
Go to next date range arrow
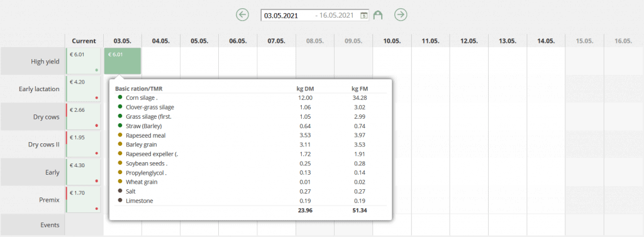click(401, 15)
